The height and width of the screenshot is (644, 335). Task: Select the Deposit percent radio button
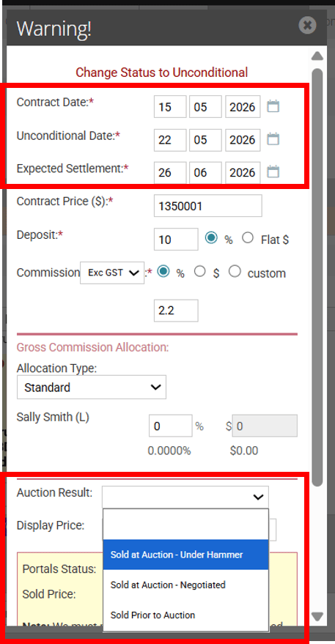[x=211, y=238]
